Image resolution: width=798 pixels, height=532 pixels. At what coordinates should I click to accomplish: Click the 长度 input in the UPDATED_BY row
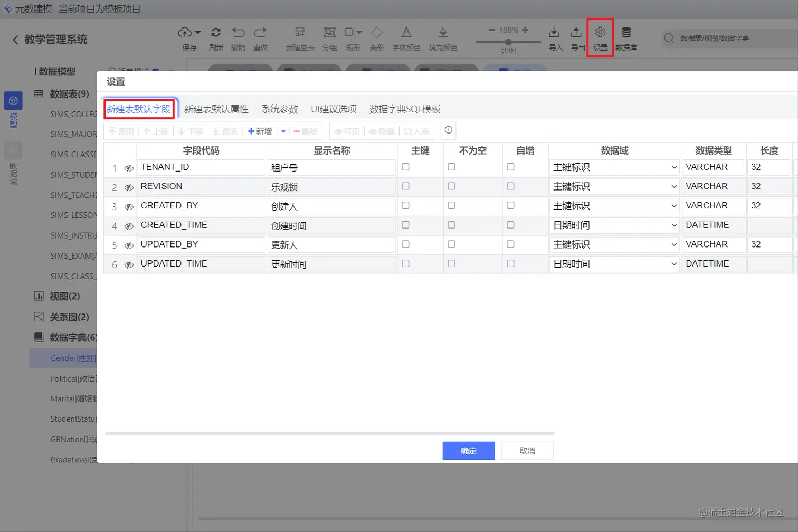click(769, 245)
